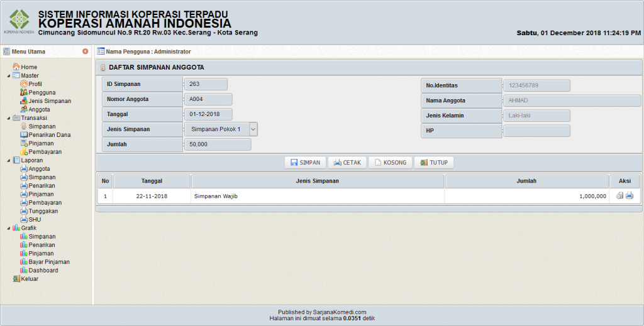
Task: Click the Simpanan printer icon under Laporan
Action: tap(24, 177)
